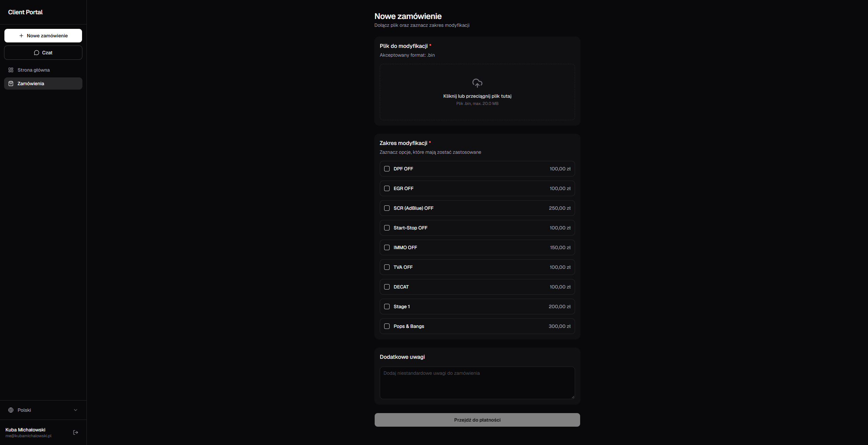
Task: Click 'Kliknij lub przeciągnij plik tutaj' text
Action: tap(477, 96)
